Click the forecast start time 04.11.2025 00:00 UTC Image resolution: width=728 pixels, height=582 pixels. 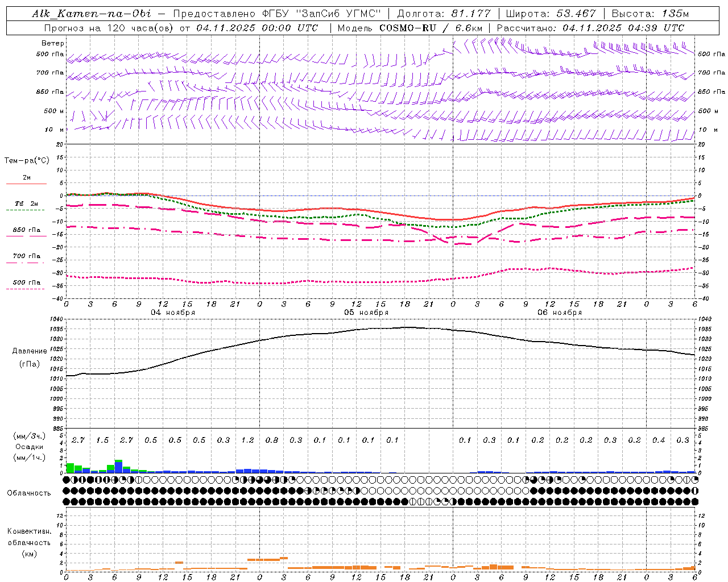(x=257, y=28)
